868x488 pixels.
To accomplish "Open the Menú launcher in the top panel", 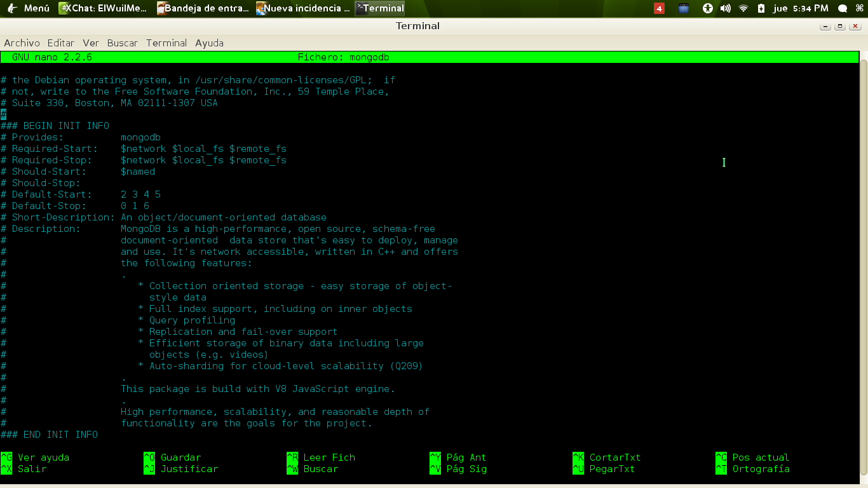I will pyautogui.click(x=27, y=8).
